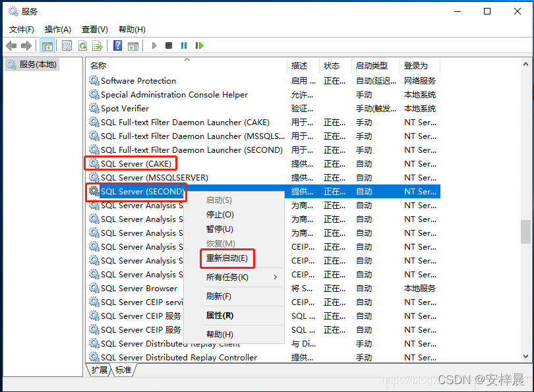
Task: Click the Back navigation arrow icon
Action: click(x=11, y=45)
